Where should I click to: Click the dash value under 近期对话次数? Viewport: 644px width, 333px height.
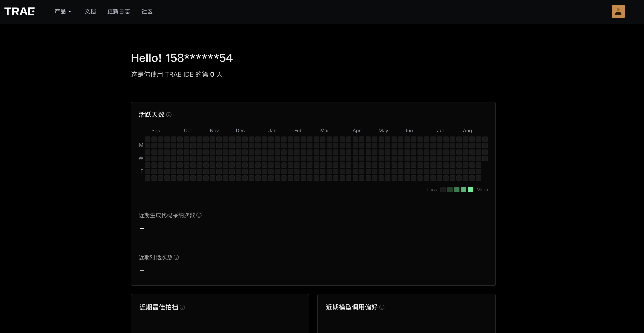tap(142, 271)
